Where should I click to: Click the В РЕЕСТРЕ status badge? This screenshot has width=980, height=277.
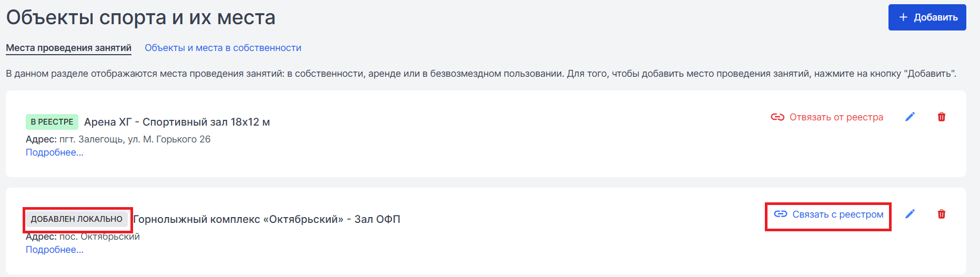[52, 122]
